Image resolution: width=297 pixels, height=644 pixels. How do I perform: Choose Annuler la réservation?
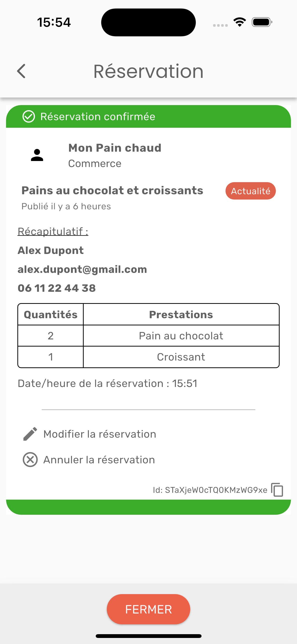point(99,460)
